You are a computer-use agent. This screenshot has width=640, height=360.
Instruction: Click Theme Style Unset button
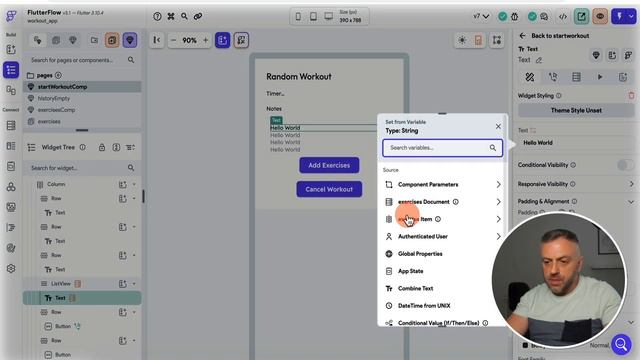pos(576,110)
